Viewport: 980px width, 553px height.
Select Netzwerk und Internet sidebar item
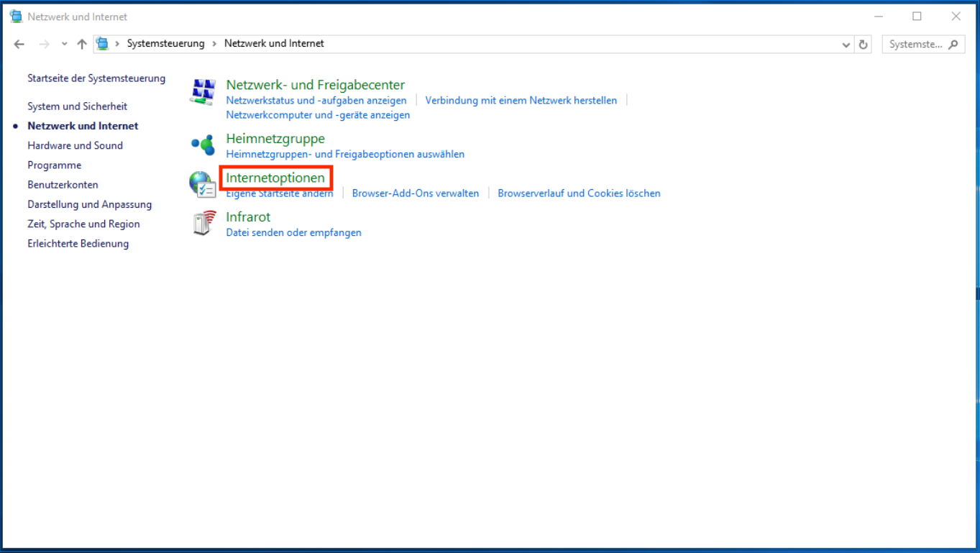pos(83,126)
